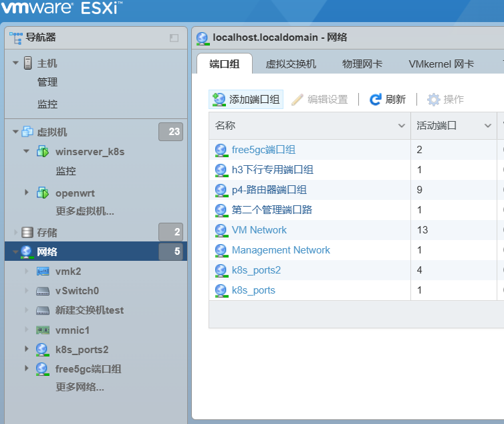This screenshot has width=504, height=424.
Task: Open the Name column dropdown arrow
Action: (x=402, y=126)
